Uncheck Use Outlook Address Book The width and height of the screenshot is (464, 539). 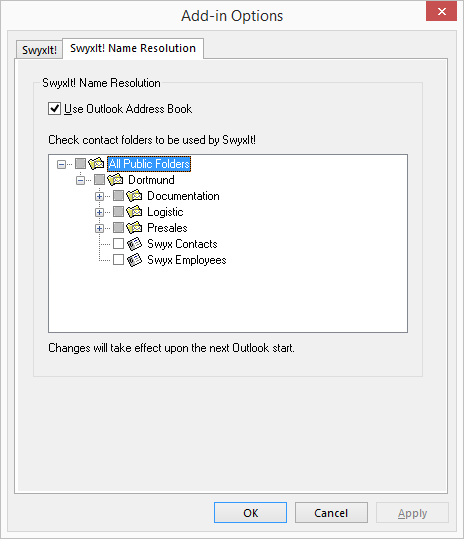(54, 109)
